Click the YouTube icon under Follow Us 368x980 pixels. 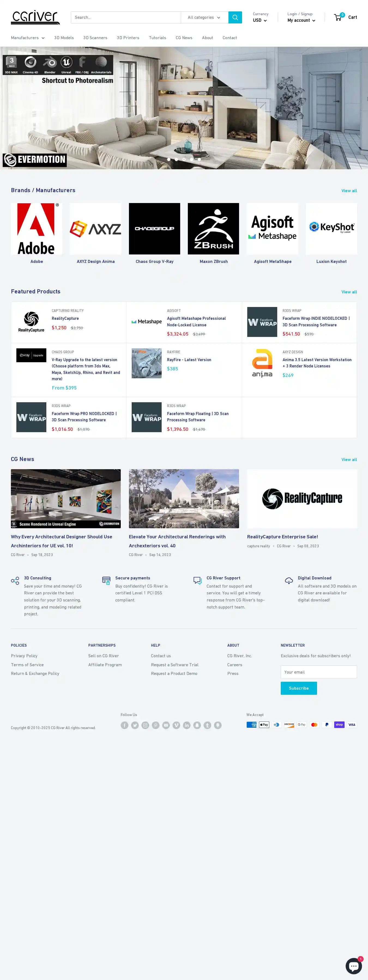166,725
